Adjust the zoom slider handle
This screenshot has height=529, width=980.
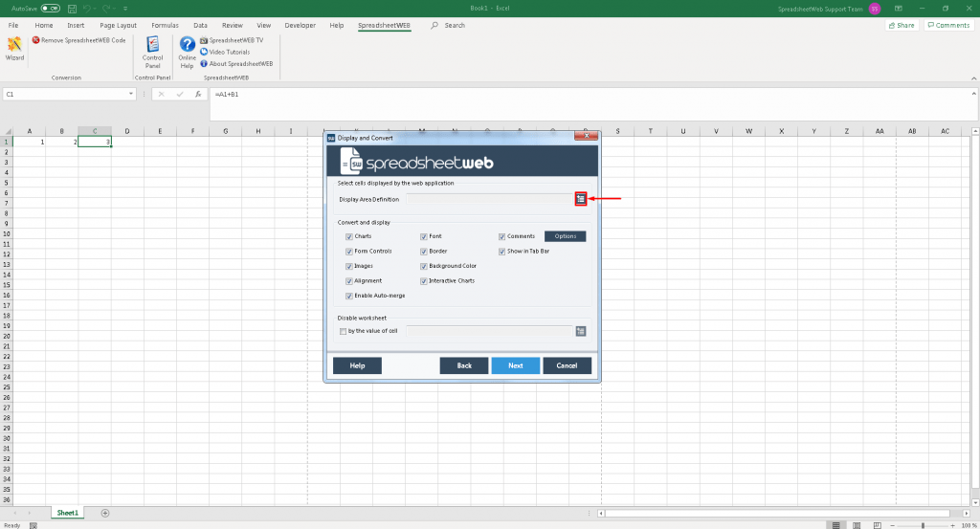point(923,525)
